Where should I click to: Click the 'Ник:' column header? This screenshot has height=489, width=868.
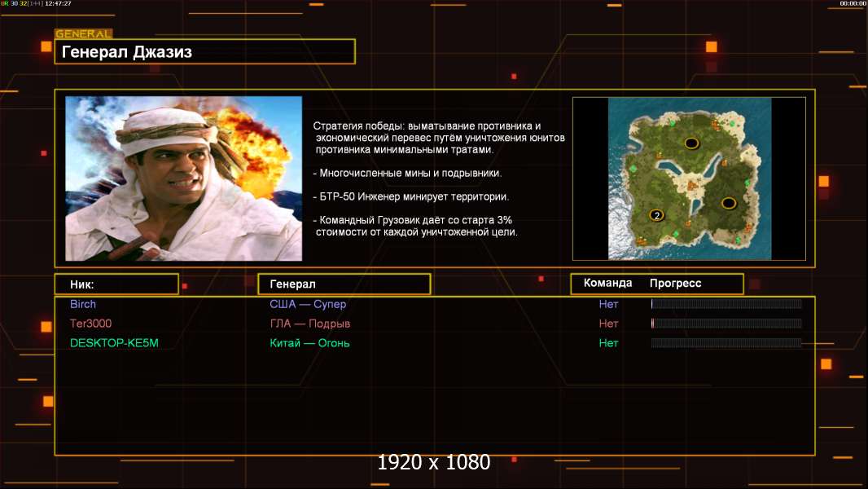click(x=116, y=284)
